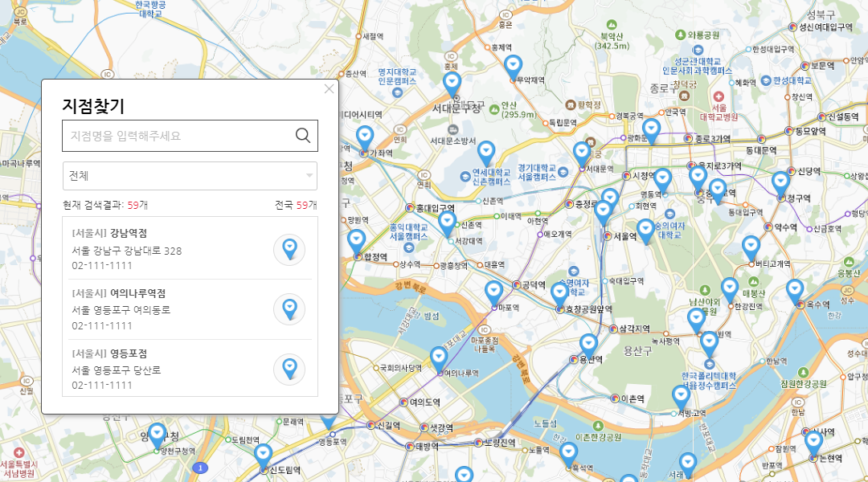Click the map marker at 신도림역
This screenshot has width=868, height=482.
(x=263, y=456)
